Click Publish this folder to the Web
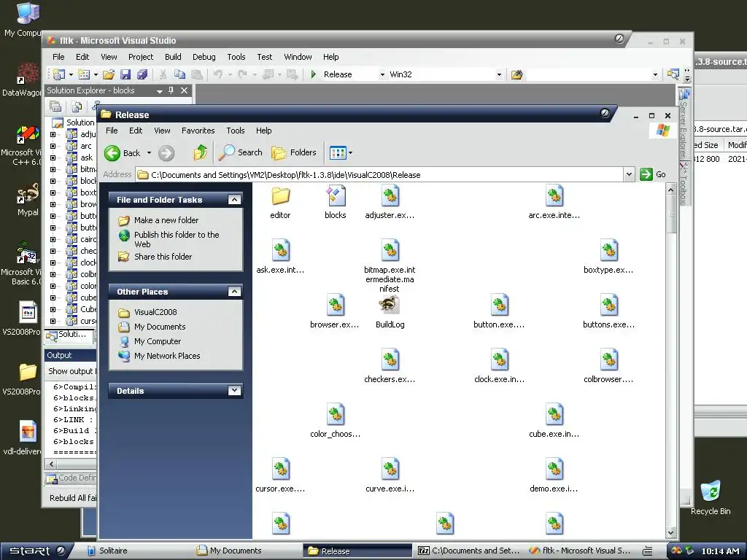The height and width of the screenshot is (560, 747). (177, 239)
